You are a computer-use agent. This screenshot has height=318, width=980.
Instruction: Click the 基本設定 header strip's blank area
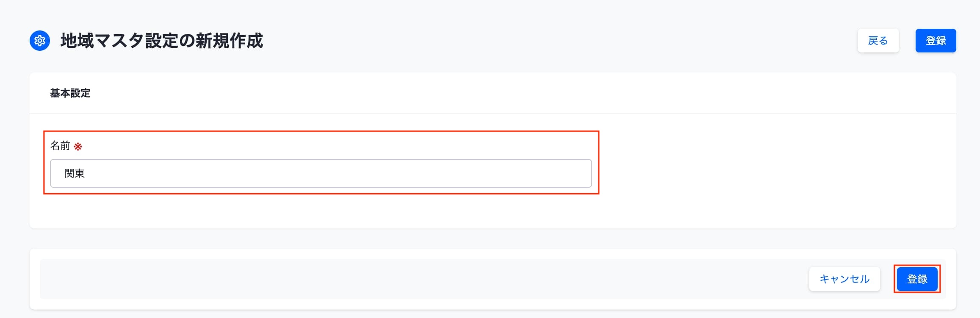508,93
